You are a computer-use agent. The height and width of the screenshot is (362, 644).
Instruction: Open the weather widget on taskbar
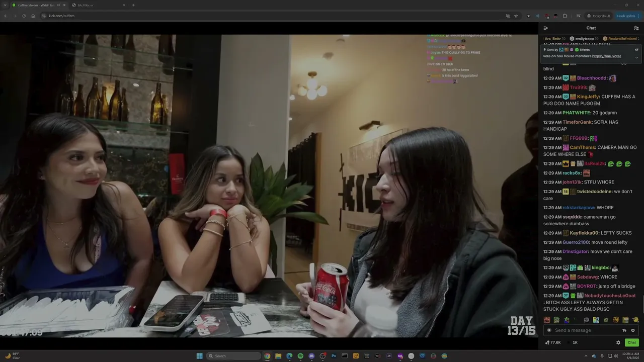coord(12,356)
